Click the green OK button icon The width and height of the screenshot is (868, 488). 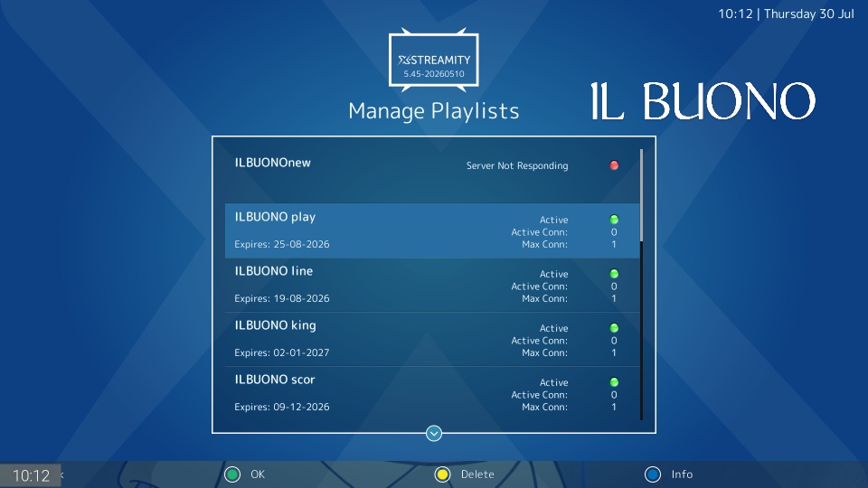[x=232, y=474]
